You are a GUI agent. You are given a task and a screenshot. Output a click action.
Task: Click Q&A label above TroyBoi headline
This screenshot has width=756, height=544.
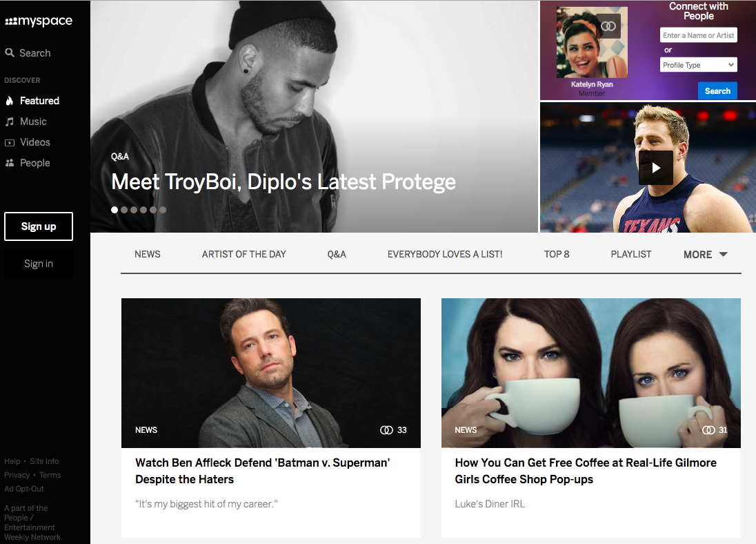(119, 157)
